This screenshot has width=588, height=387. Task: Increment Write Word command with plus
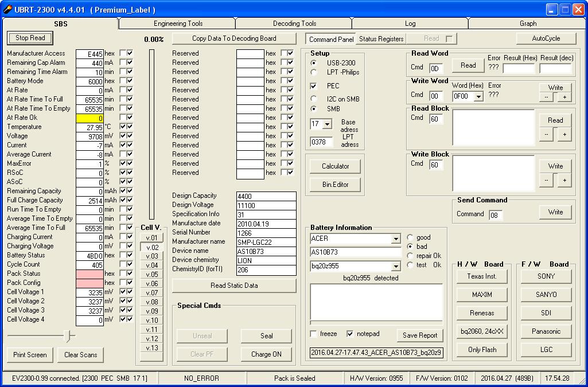[564, 97]
